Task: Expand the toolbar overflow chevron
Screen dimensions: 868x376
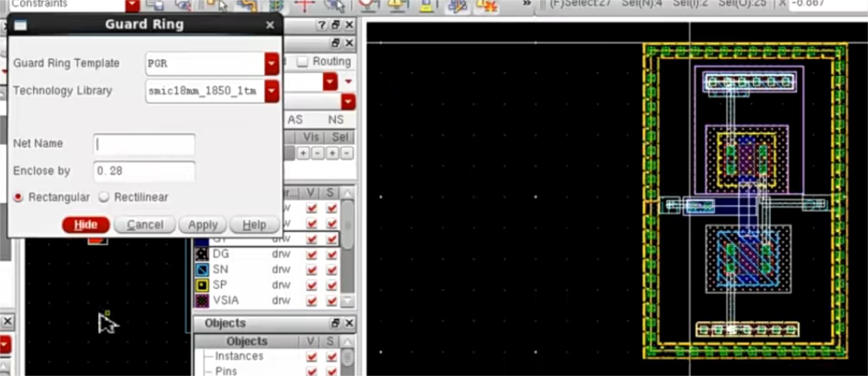Action: click(x=526, y=3)
